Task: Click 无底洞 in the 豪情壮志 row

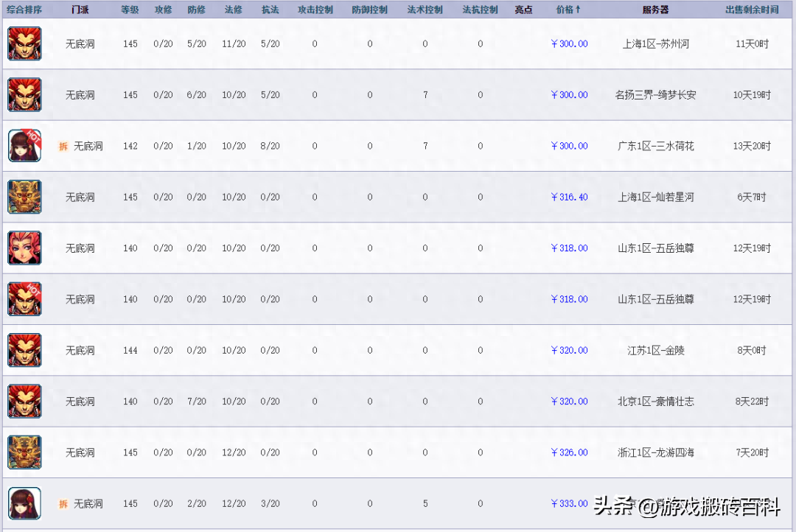Action: coord(80,402)
